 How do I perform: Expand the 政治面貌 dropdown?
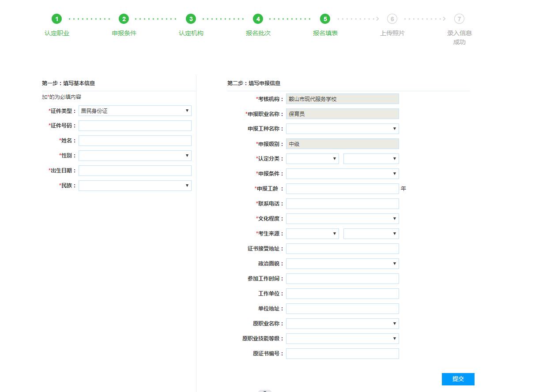(343, 264)
